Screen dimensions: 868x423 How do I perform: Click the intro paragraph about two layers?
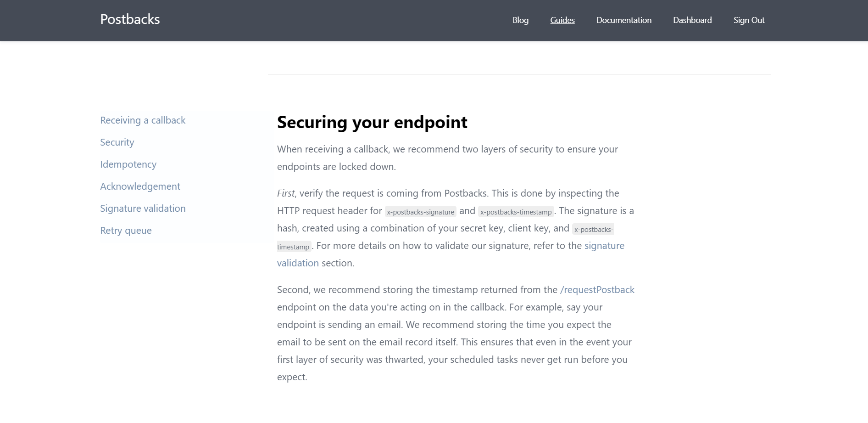coord(447,158)
